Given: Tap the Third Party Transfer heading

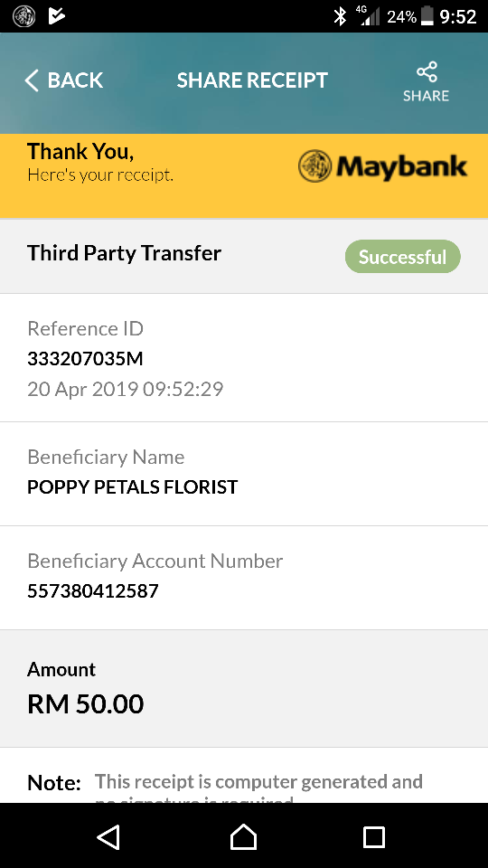Looking at the screenshot, I should tap(124, 253).
